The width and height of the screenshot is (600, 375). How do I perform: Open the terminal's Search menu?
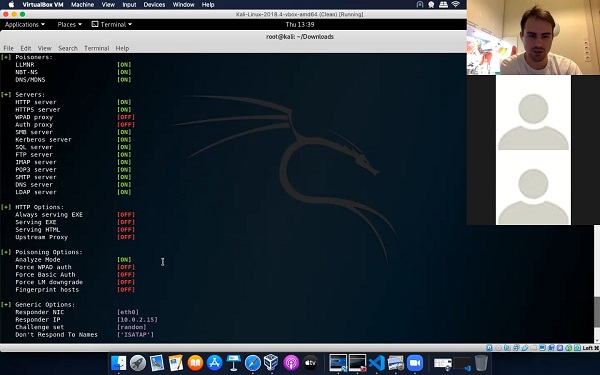click(68, 48)
